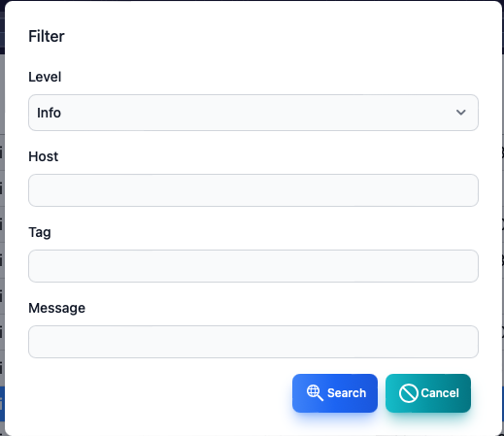This screenshot has height=436, width=504.
Task: Click the prohibited circle icon on Cancel
Action: point(409,393)
